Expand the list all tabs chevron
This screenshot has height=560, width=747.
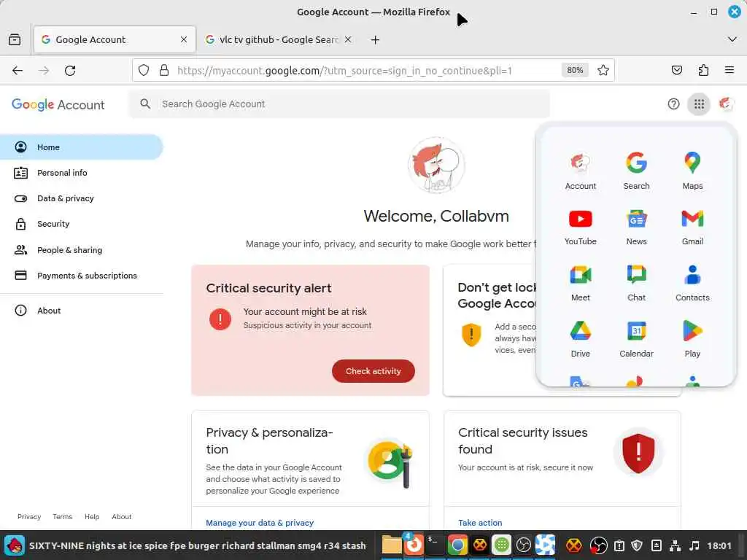coord(732,39)
